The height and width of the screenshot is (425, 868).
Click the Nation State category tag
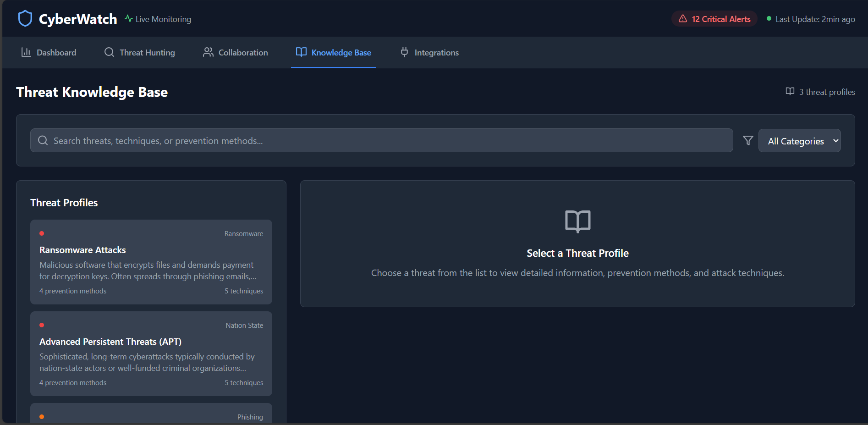[244, 326]
